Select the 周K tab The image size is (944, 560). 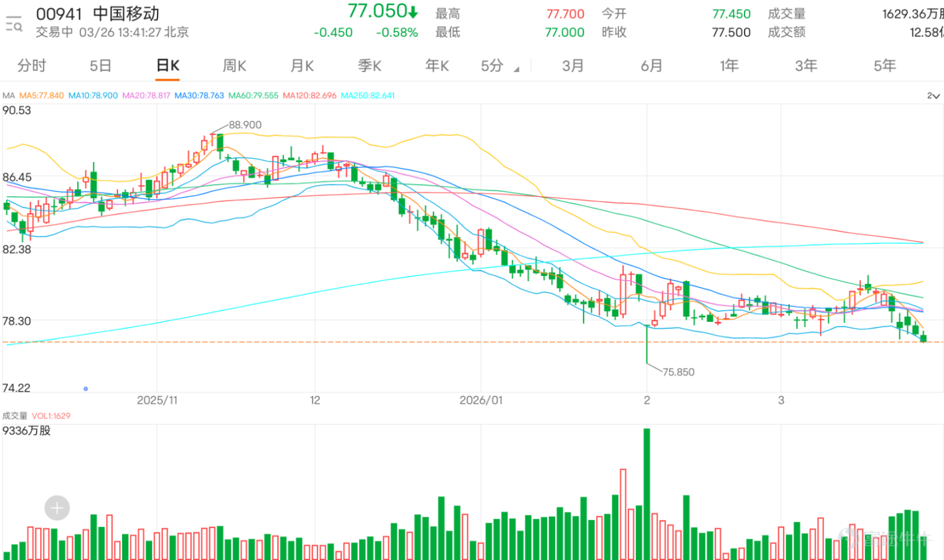pyautogui.click(x=234, y=65)
